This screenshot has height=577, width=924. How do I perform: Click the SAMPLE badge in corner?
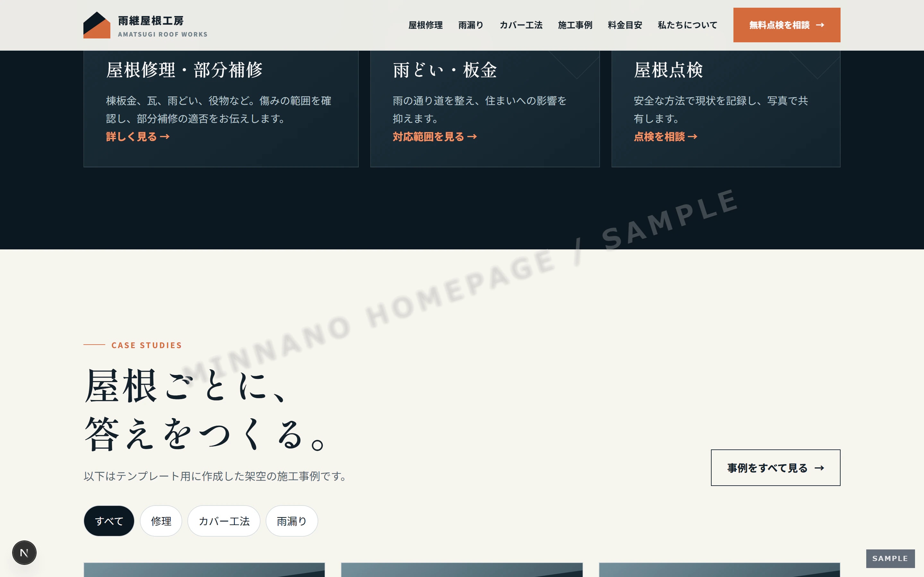(890, 558)
